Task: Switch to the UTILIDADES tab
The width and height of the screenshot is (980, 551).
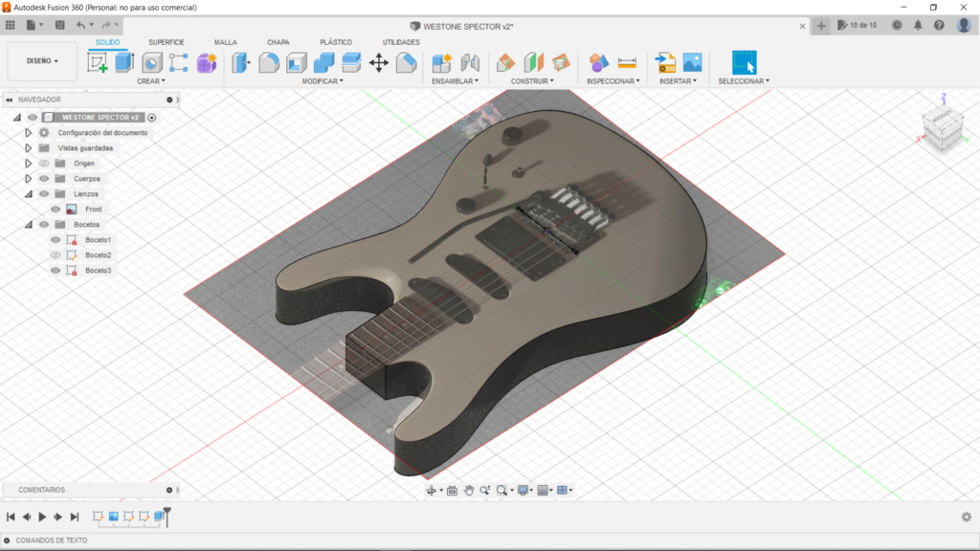Action: coord(401,42)
